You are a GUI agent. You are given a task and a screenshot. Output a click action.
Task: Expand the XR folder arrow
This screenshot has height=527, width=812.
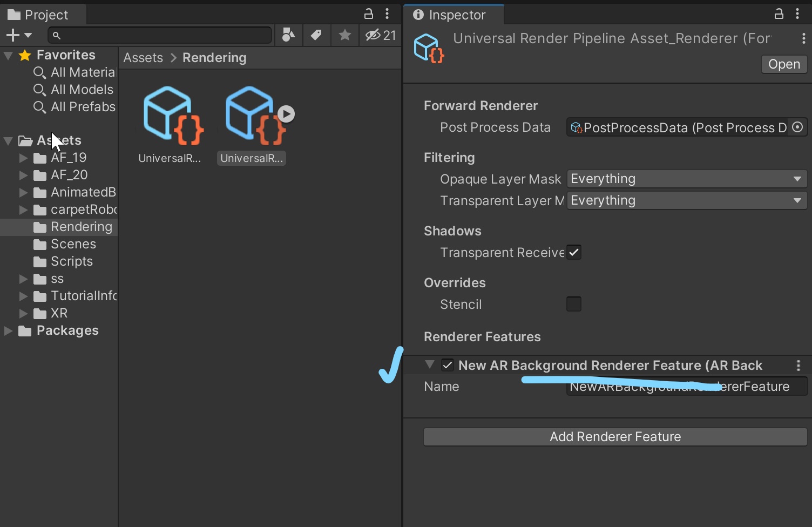(23, 313)
